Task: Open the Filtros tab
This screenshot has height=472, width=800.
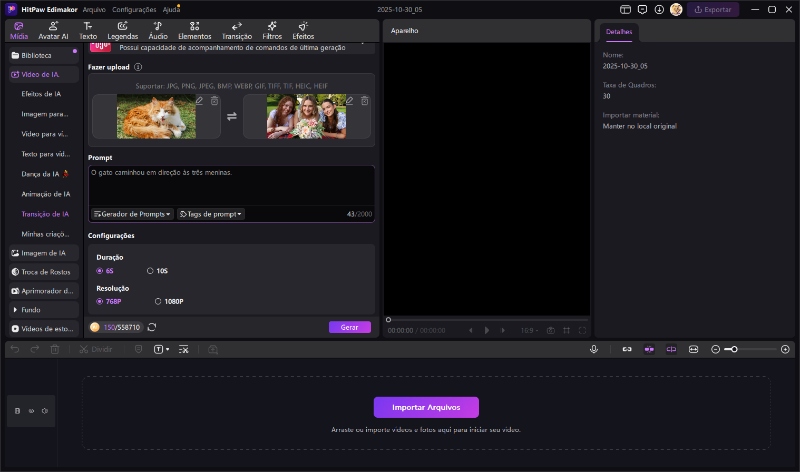Action: [272, 31]
